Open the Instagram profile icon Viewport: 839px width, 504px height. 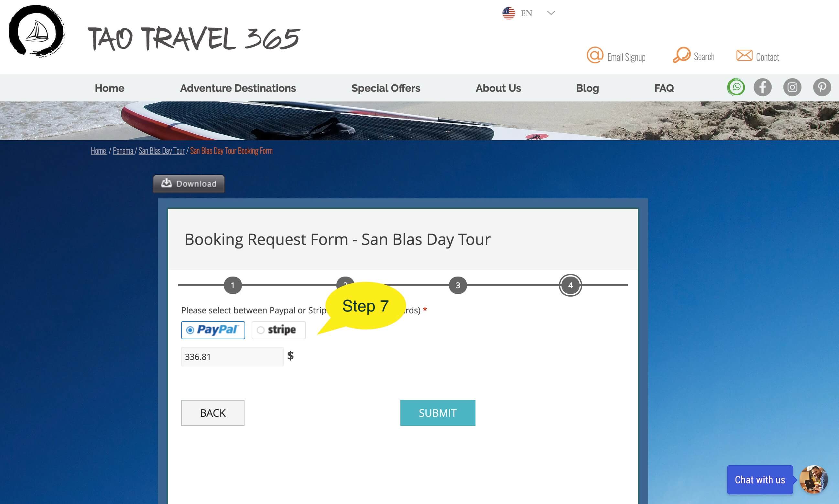click(x=792, y=87)
